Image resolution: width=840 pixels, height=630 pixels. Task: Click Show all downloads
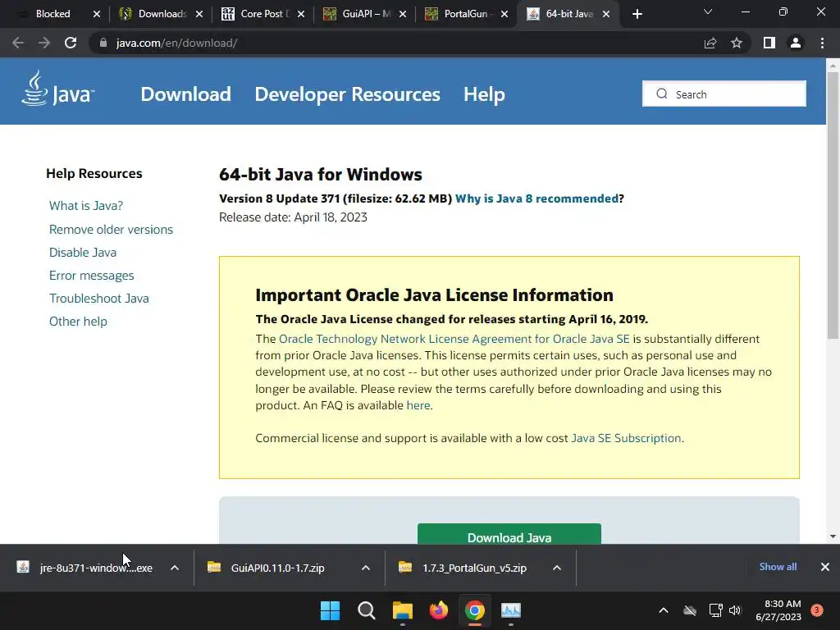coord(778,567)
